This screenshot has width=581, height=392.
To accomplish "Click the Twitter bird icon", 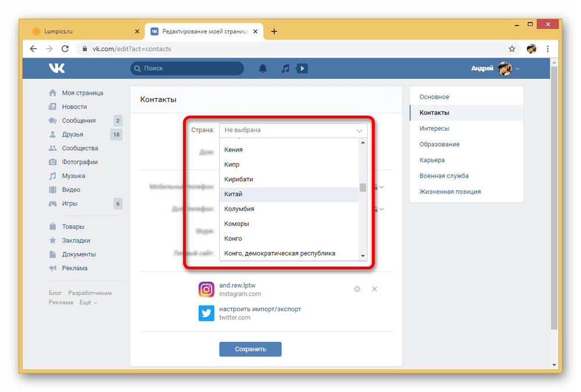I will click(x=206, y=313).
